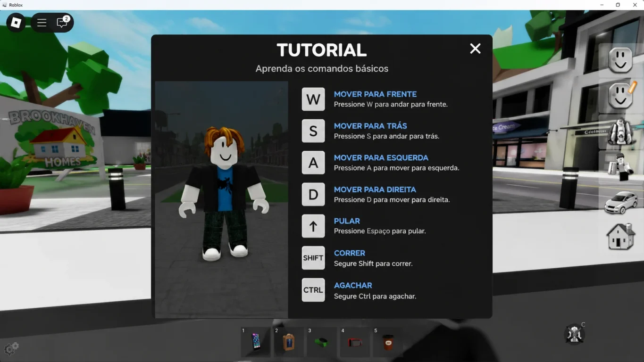Click the Roblox title bar app icon
Image resolution: width=644 pixels, height=362 pixels.
[x=4, y=5]
